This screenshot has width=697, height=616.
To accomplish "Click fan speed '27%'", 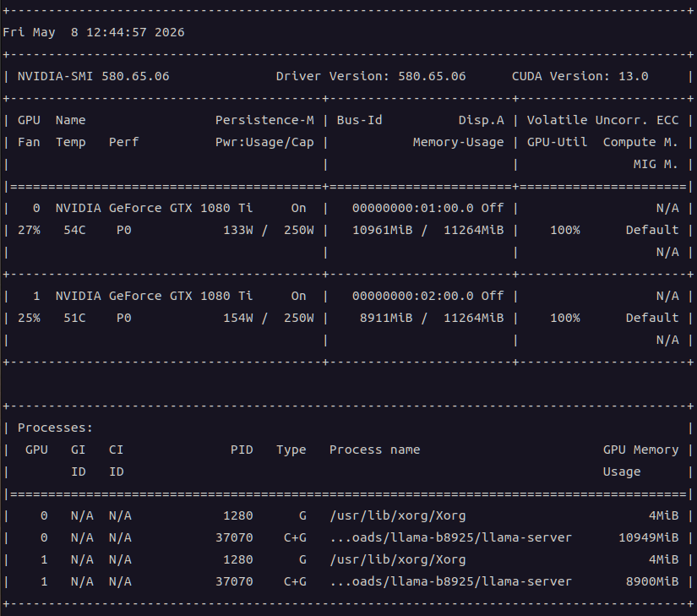I will 29,230.
